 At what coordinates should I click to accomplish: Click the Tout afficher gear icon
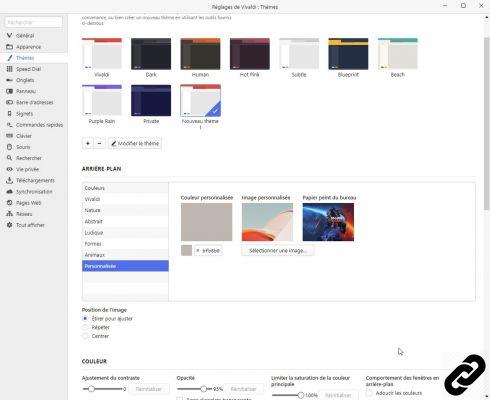9,225
